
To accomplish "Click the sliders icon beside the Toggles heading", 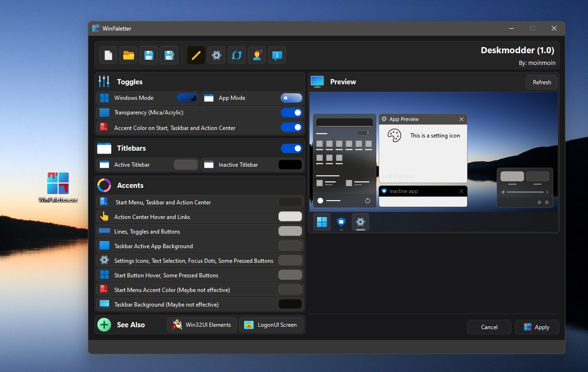I will (x=104, y=81).
